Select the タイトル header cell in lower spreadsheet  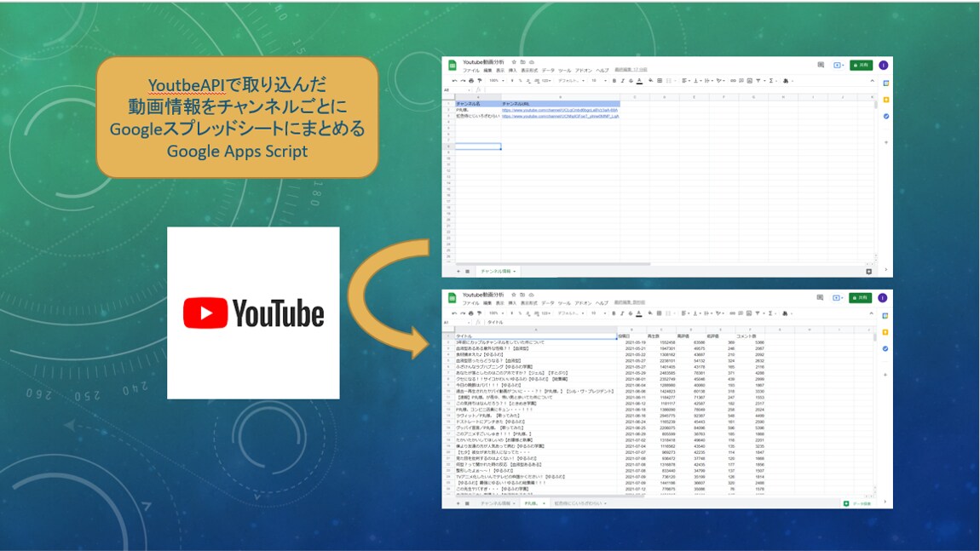click(536, 336)
